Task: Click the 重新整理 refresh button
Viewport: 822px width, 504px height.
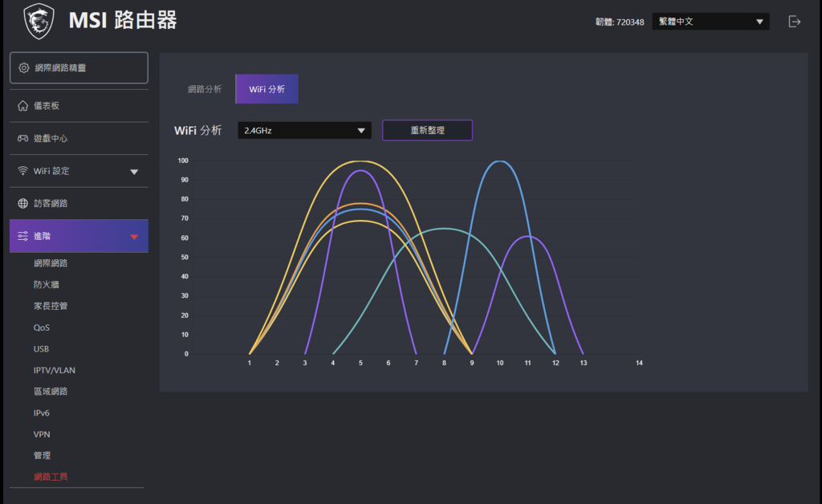Action: (427, 131)
